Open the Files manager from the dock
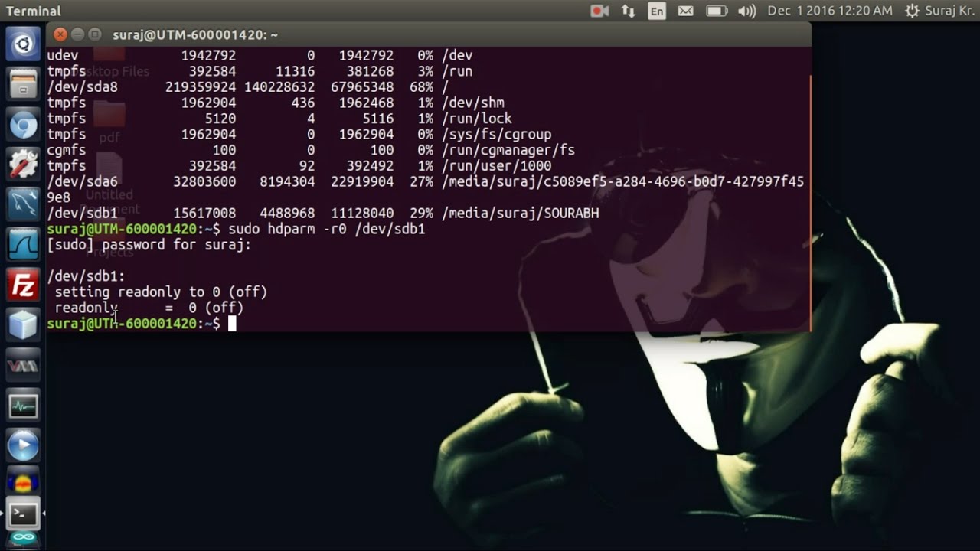Screen dimensions: 980x551 (x=23, y=83)
